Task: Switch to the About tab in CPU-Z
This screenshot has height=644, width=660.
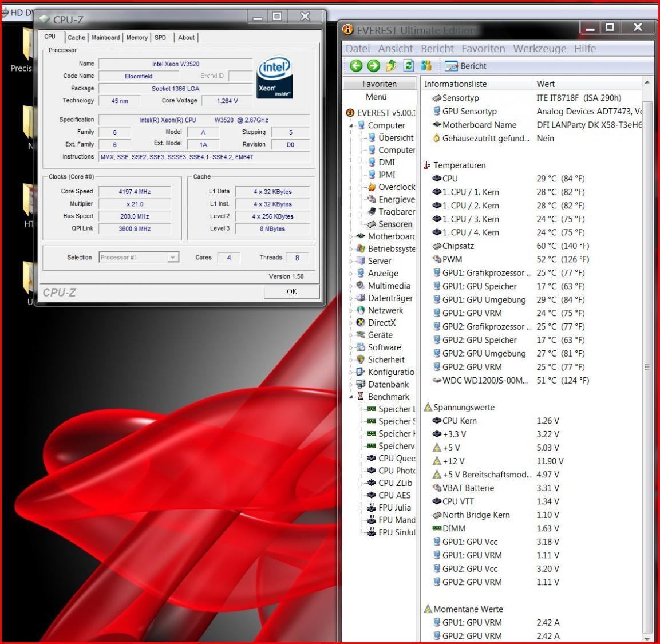Action: pyautogui.click(x=186, y=37)
